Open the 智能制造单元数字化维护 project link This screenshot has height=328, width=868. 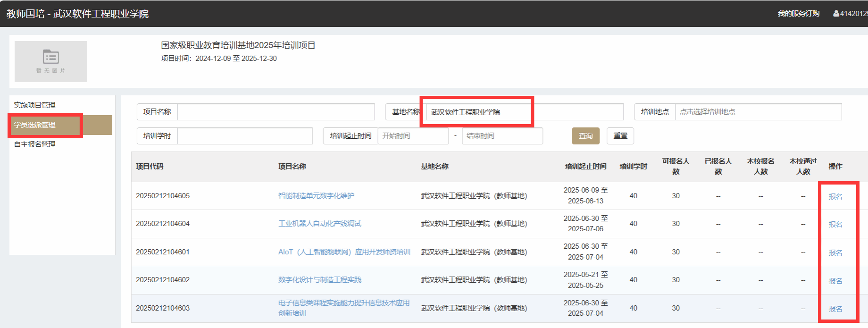tap(316, 196)
